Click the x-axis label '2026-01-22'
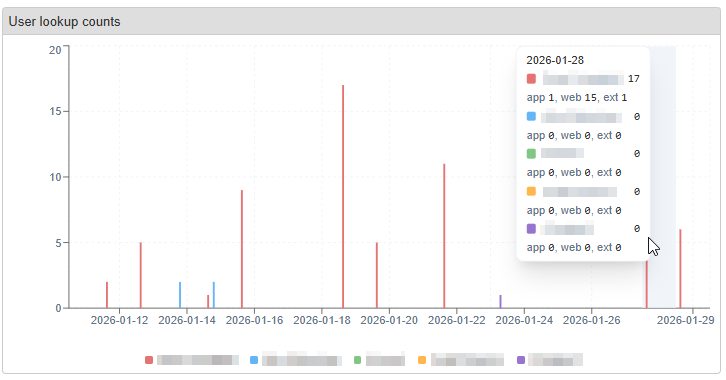726x380 pixels. point(457,320)
